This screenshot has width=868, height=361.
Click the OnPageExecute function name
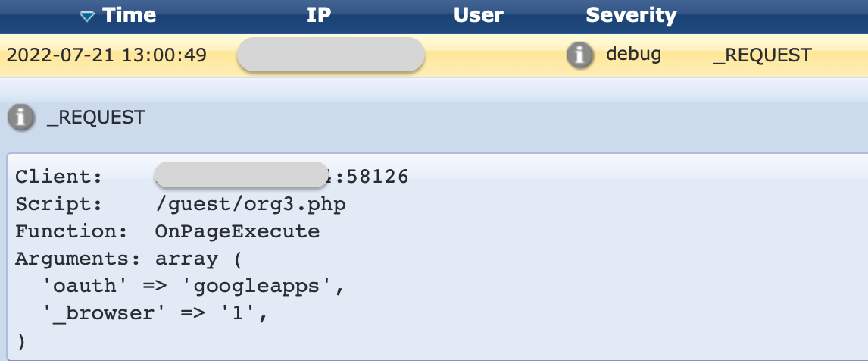tap(237, 231)
